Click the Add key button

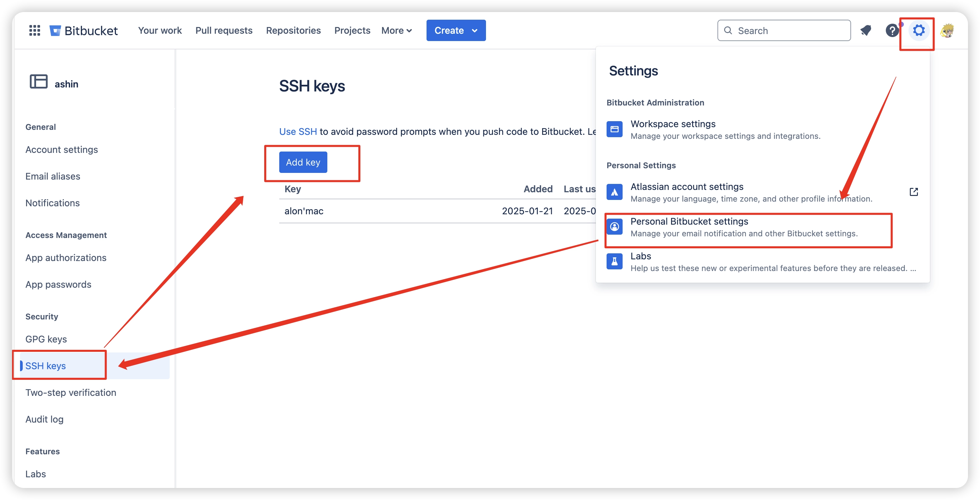303,162
